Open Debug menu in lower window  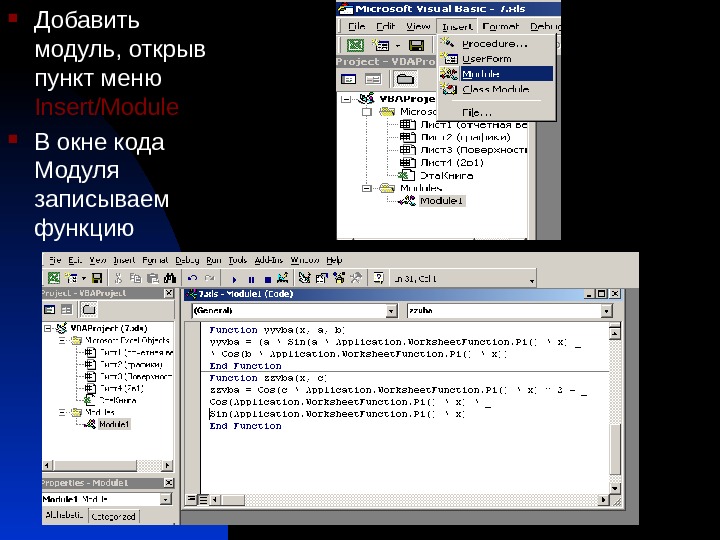click(x=187, y=260)
